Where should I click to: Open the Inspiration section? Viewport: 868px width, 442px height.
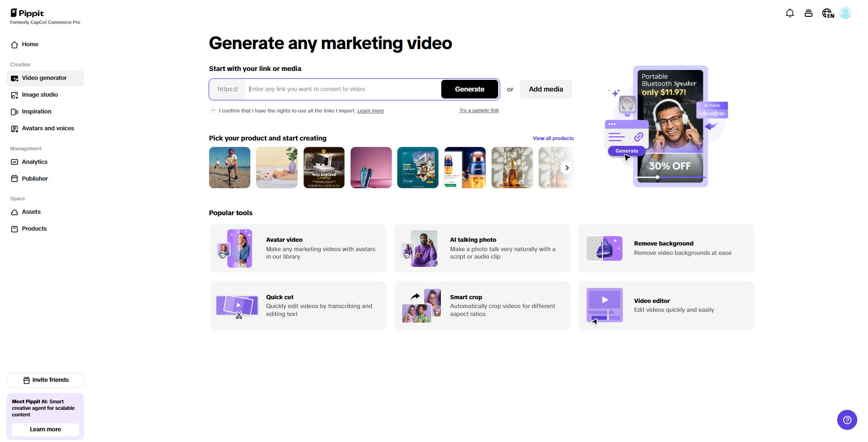click(x=36, y=112)
